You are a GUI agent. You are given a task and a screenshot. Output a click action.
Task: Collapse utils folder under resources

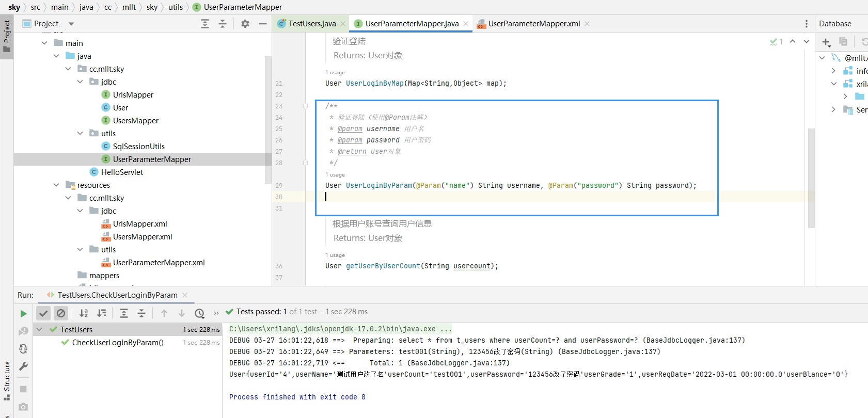tap(80, 249)
